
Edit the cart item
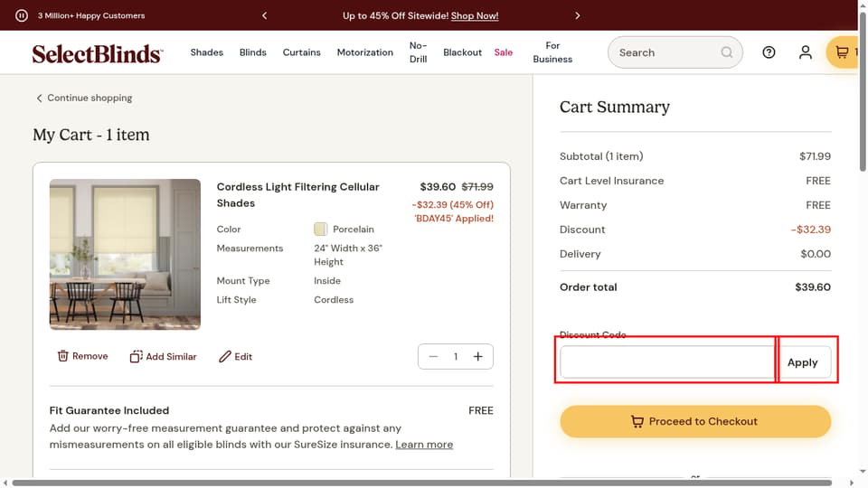[236, 357]
